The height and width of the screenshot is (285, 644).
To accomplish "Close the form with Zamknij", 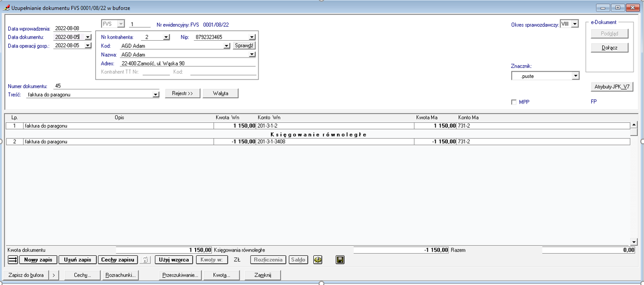I will (263, 275).
